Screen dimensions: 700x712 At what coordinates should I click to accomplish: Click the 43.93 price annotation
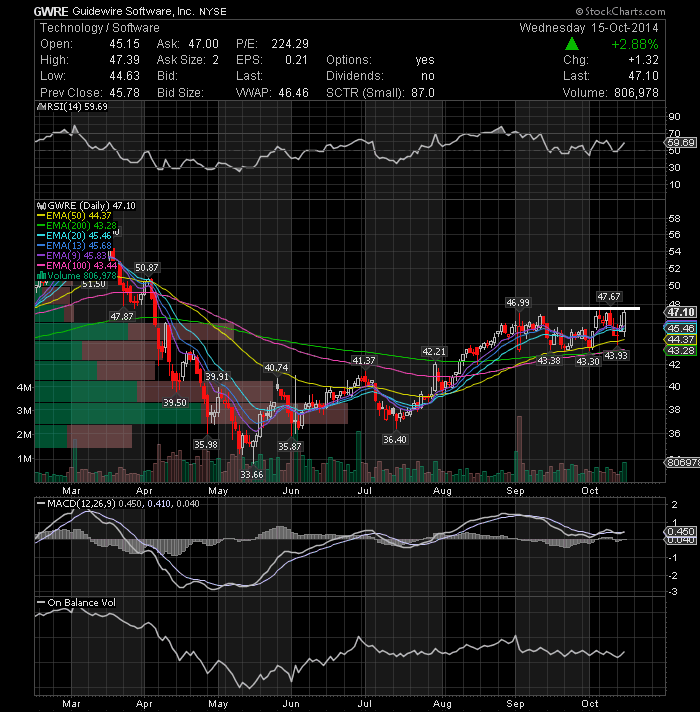[616, 355]
